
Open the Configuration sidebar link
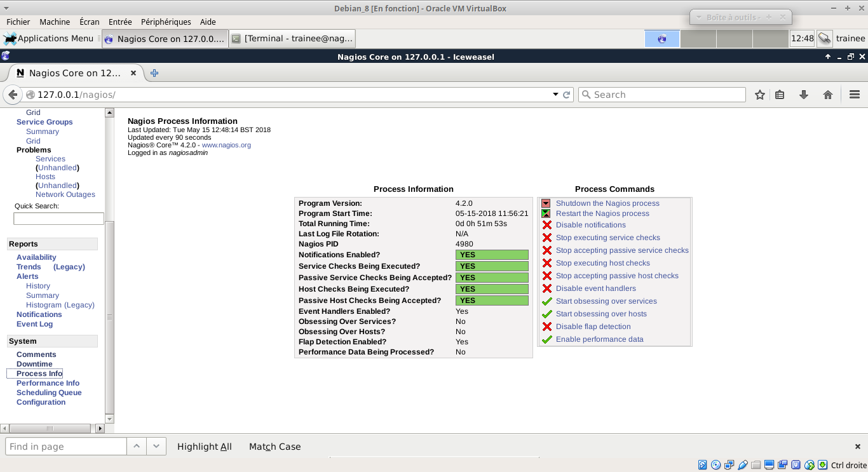(x=41, y=402)
